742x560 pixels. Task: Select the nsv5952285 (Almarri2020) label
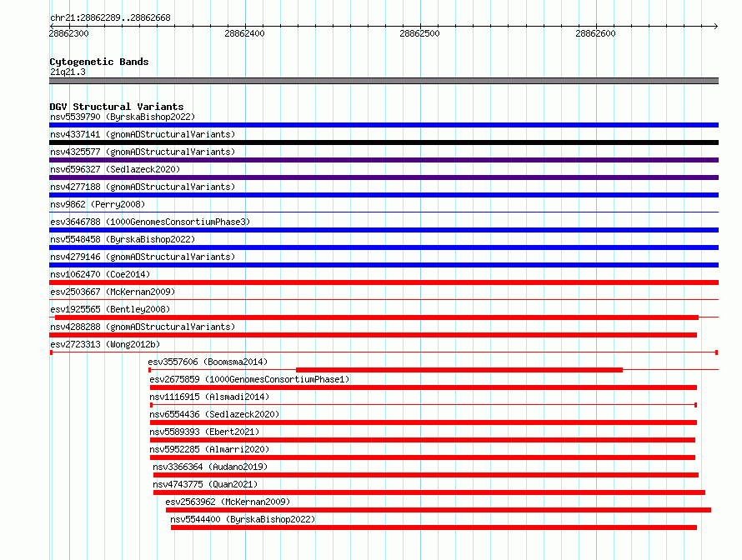click(x=209, y=449)
